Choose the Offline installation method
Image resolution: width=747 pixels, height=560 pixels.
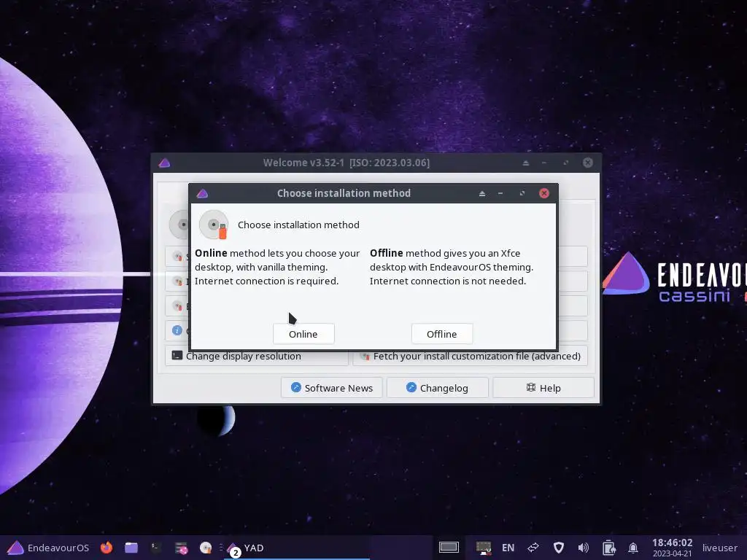[x=441, y=334]
